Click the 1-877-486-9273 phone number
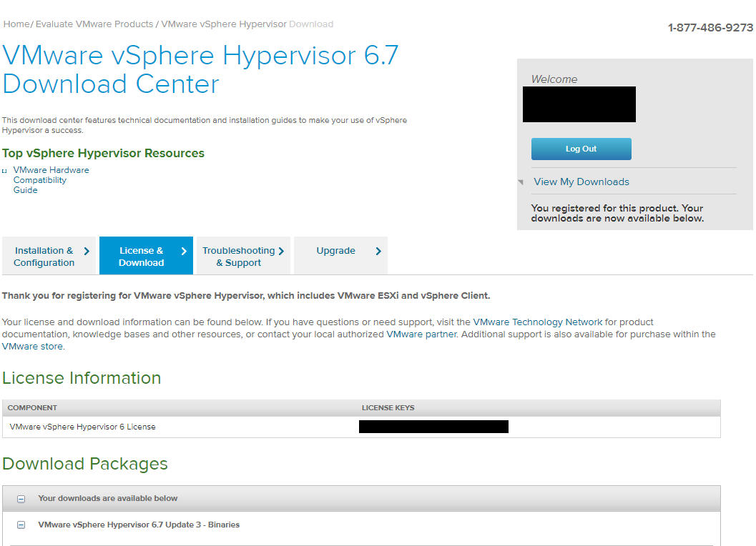 tap(710, 28)
